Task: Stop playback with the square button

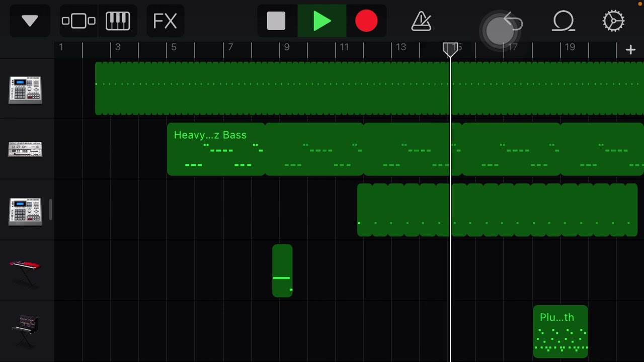Action: 276,21
